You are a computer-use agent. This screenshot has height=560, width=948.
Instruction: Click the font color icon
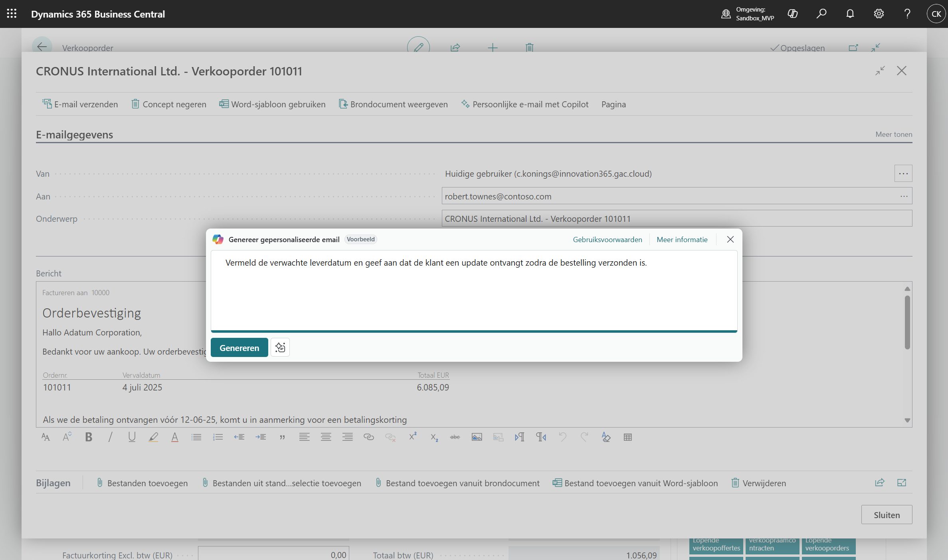point(174,437)
